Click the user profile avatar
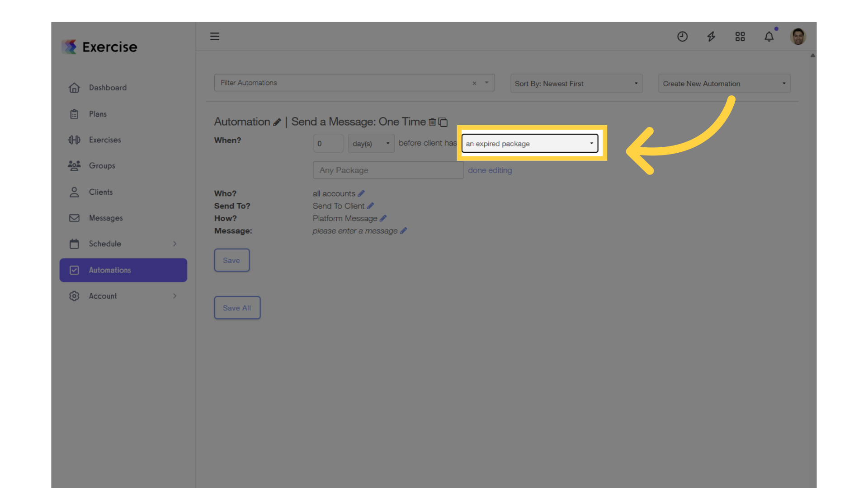This screenshot has width=868, height=488. point(798,37)
